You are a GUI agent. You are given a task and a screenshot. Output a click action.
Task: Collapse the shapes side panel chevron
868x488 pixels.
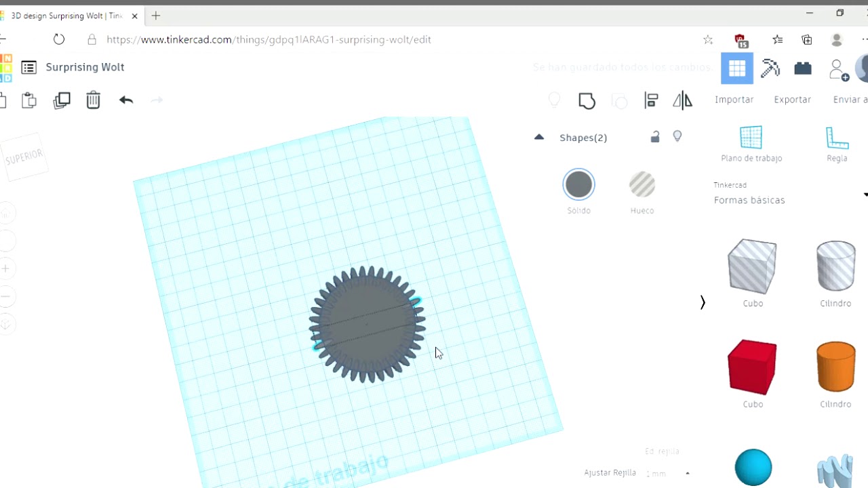(703, 302)
